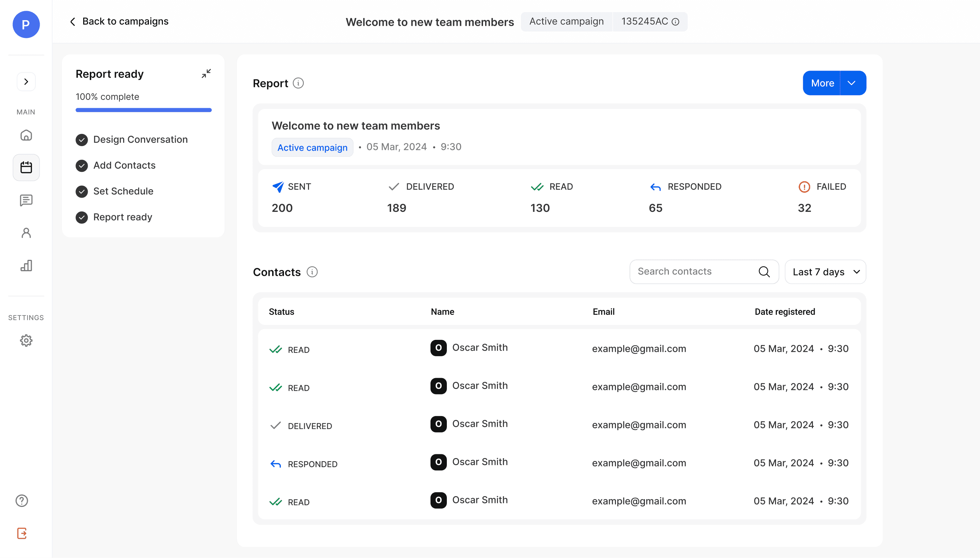
Task: Open the Campaigns calendar icon
Action: click(26, 167)
